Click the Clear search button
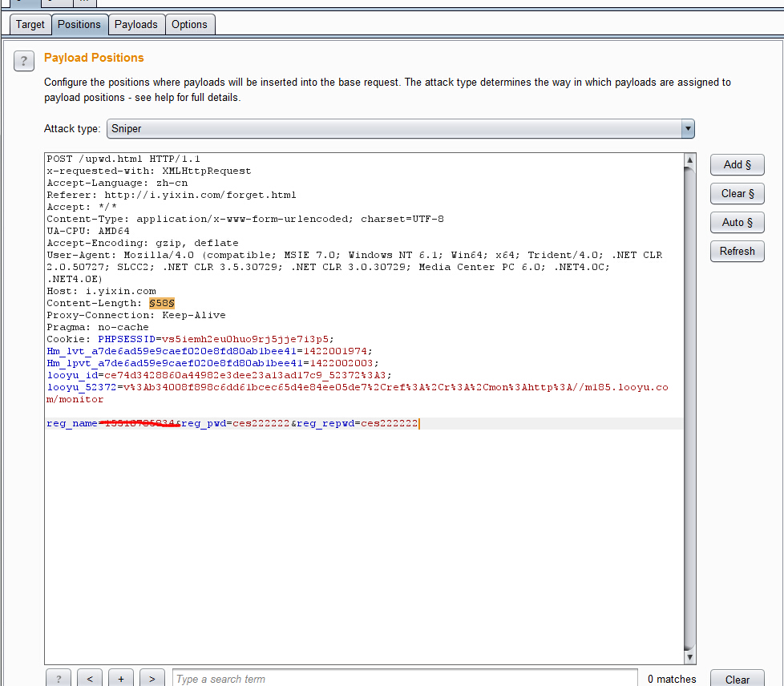This screenshot has height=686, width=784. (737, 679)
